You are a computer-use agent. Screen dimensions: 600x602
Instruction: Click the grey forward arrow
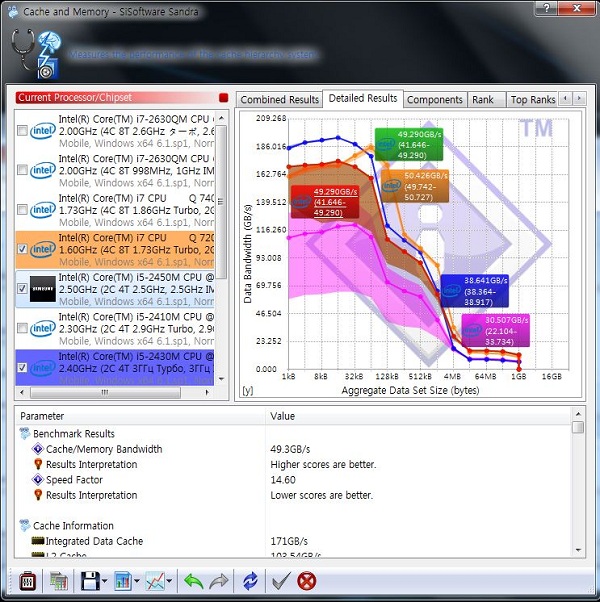(x=219, y=581)
